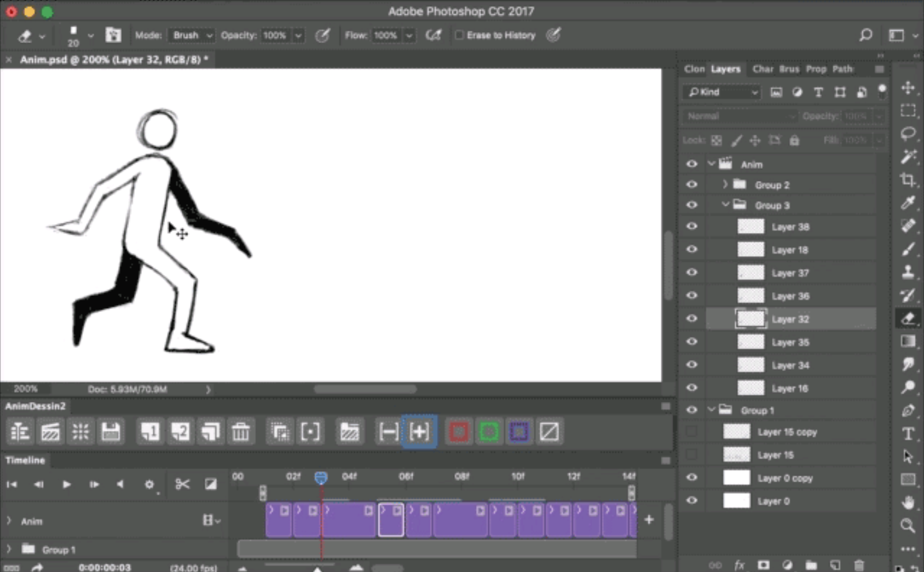Screen dimensions: 924x572
Task: Select the Move tool
Action: (x=909, y=88)
